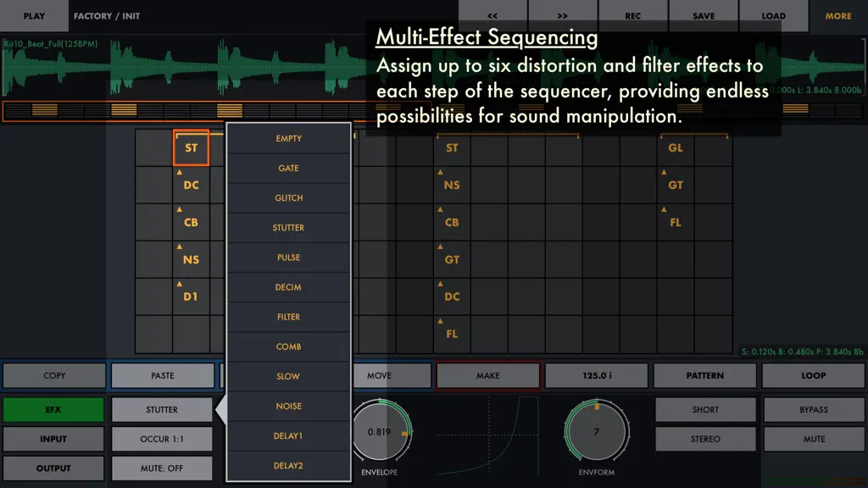The image size is (868, 488).
Task: Select the DC cell under highlighted ST
Action: point(191,186)
